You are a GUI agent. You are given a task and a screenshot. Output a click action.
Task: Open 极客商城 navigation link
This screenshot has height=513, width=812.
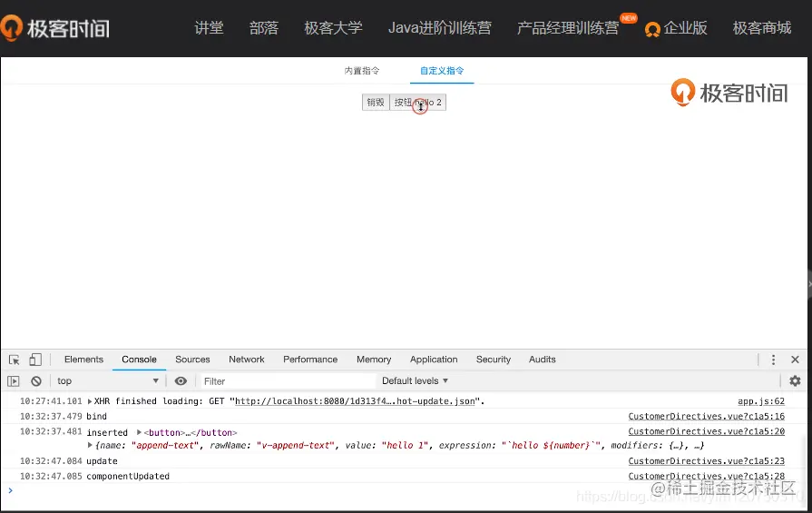coord(762,28)
